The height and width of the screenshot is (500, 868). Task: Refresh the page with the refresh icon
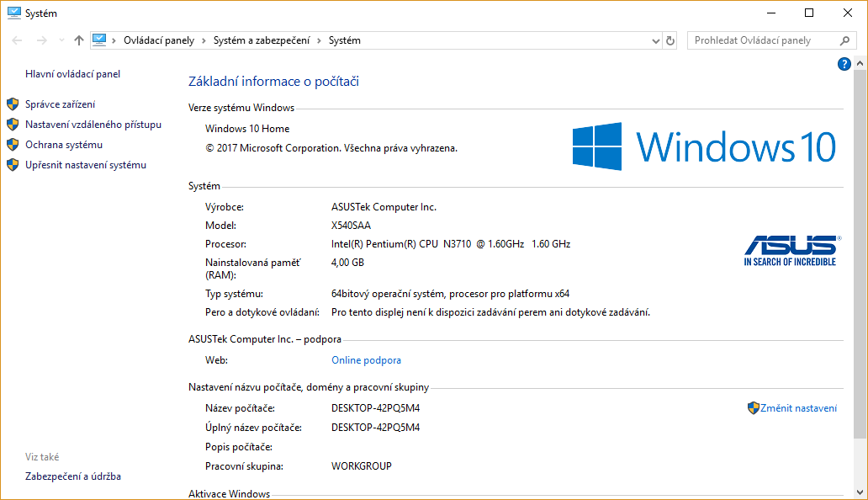pyautogui.click(x=670, y=41)
